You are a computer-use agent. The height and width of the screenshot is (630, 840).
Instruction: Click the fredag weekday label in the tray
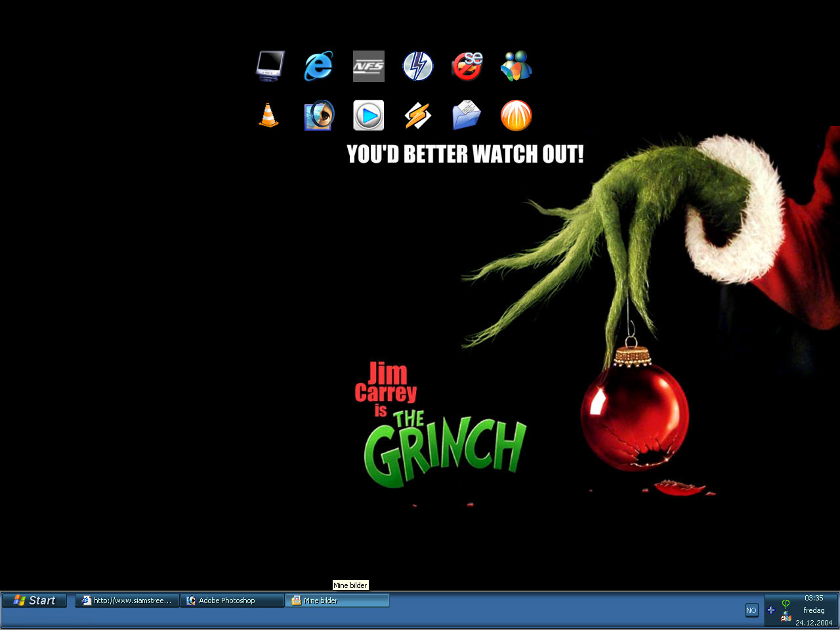[814, 610]
